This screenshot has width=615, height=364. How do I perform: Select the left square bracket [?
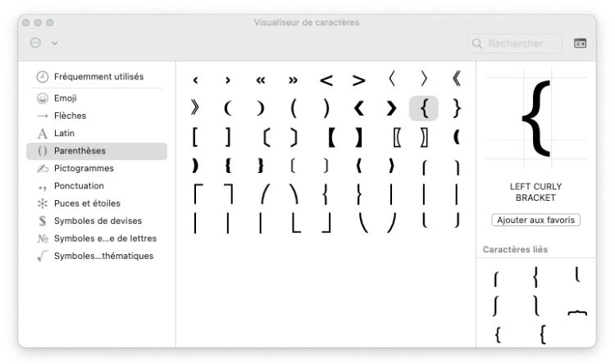pyautogui.click(x=195, y=138)
